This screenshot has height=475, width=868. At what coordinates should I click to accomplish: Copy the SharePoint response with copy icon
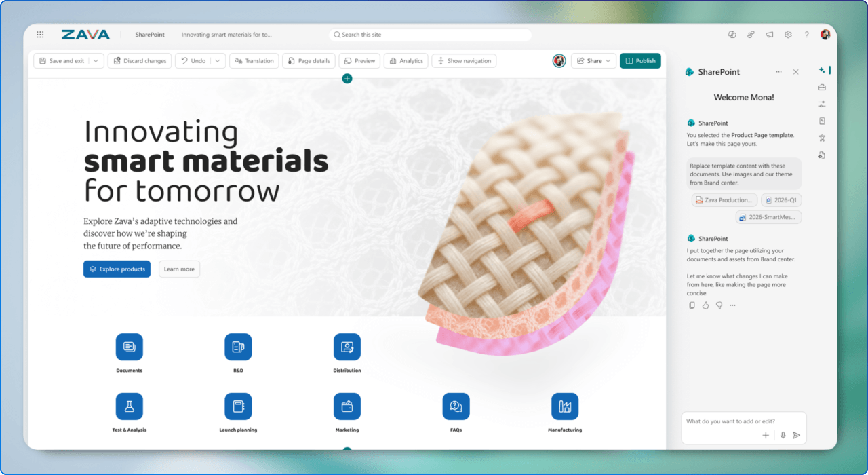[x=692, y=305]
